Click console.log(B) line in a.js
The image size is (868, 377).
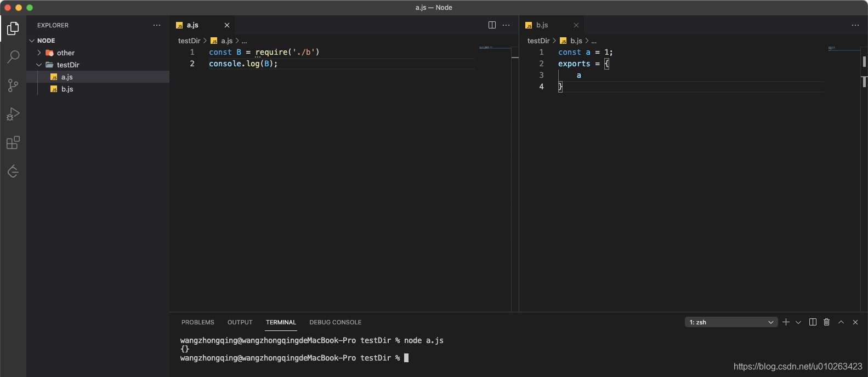[243, 64]
